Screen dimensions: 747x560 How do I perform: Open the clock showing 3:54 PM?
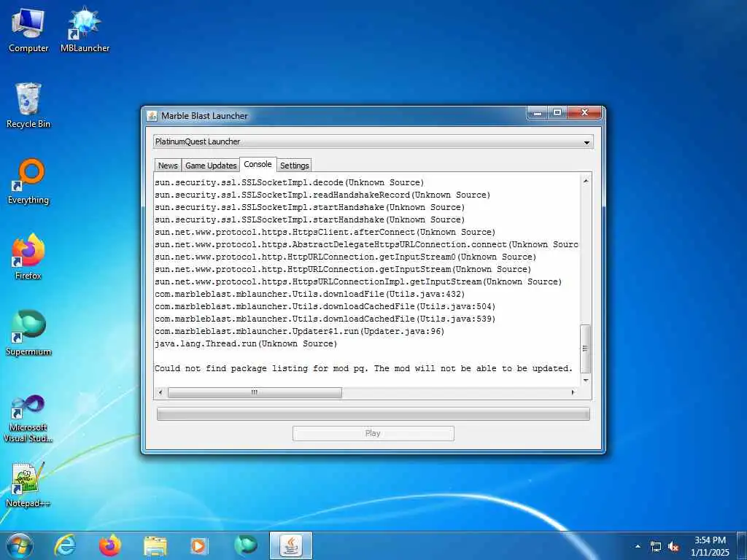(x=710, y=546)
